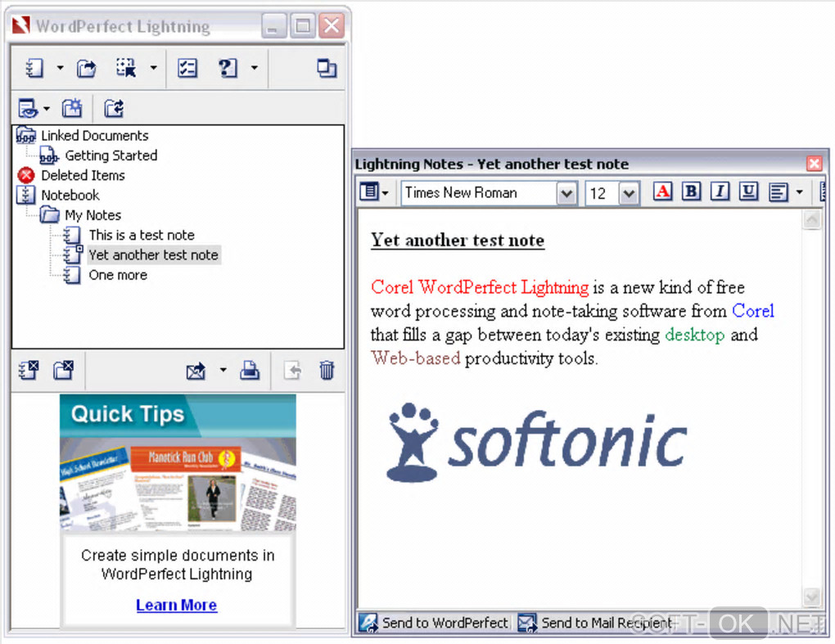The height and width of the screenshot is (644, 835).
Task: Close the Lightning Notes window
Action: [x=815, y=164]
